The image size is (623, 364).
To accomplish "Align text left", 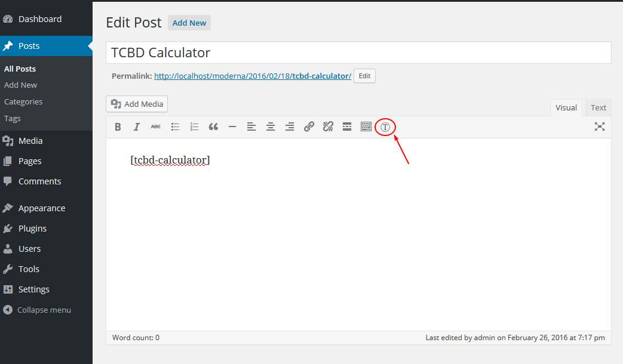I will 251,127.
